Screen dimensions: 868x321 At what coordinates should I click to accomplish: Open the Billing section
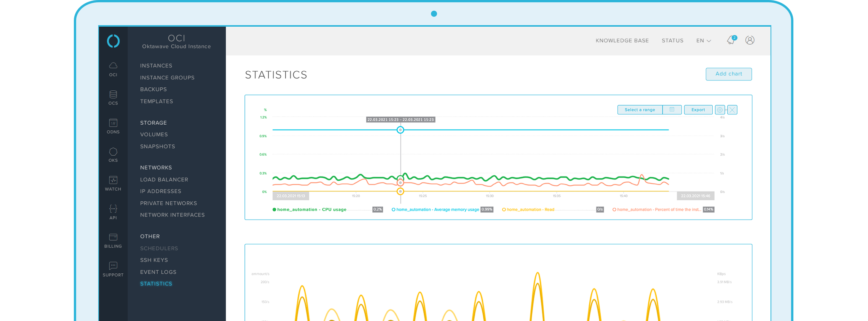pos(113,240)
